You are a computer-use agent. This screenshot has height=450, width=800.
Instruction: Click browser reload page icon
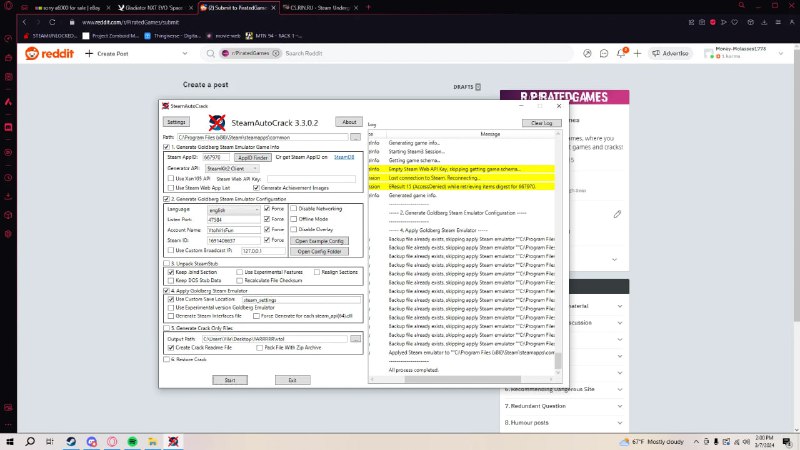pos(58,20)
